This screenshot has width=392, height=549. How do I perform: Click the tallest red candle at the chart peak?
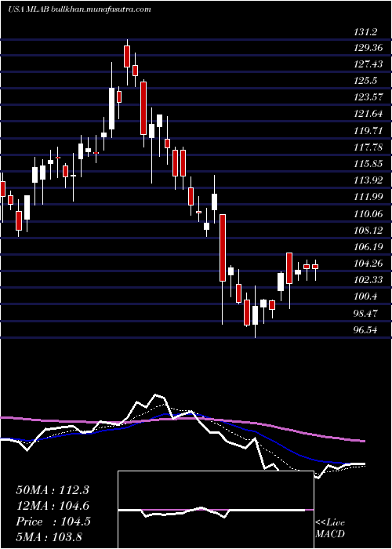click(x=127, y=56)
